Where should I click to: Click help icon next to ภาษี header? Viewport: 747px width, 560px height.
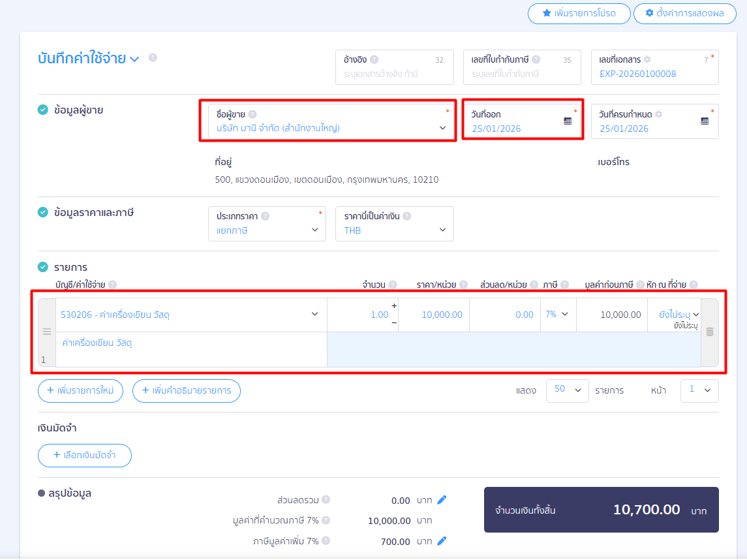tap(564, 285)
